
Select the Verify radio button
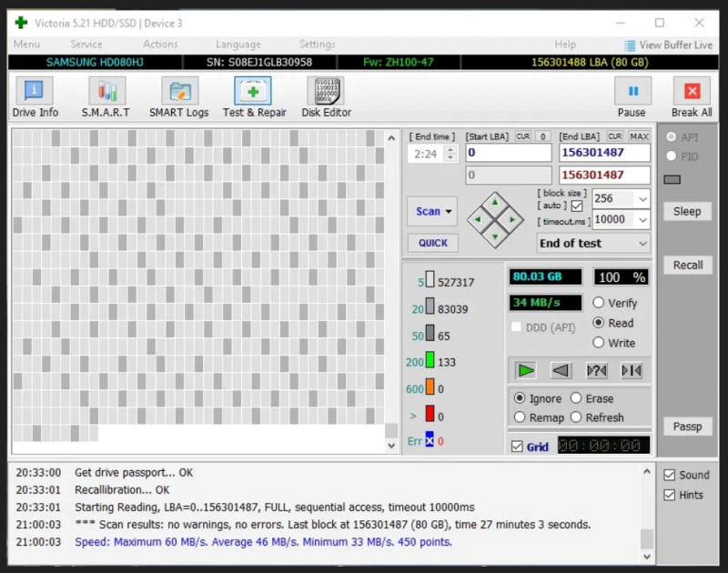[x=599, y=303]
